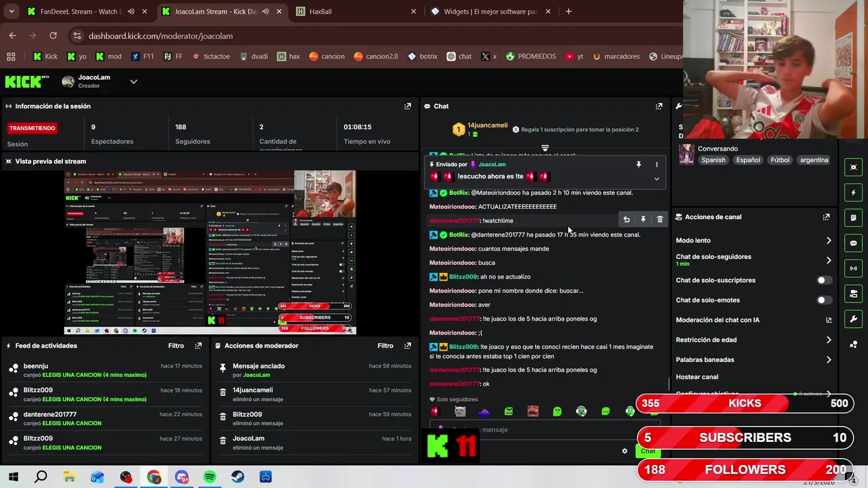Pop out the Acciones de canal panel
The image size is (868, 488).
click(826, 217)
